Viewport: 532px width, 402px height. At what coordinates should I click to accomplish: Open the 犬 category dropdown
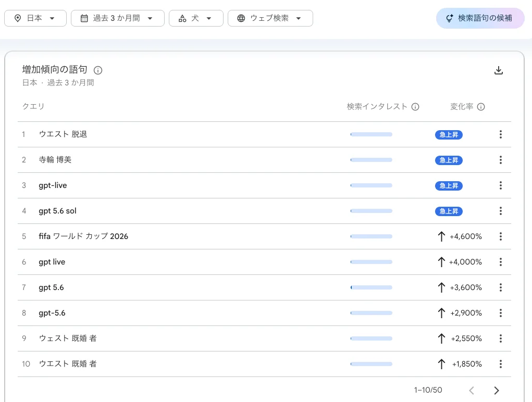tap(196, 18)
